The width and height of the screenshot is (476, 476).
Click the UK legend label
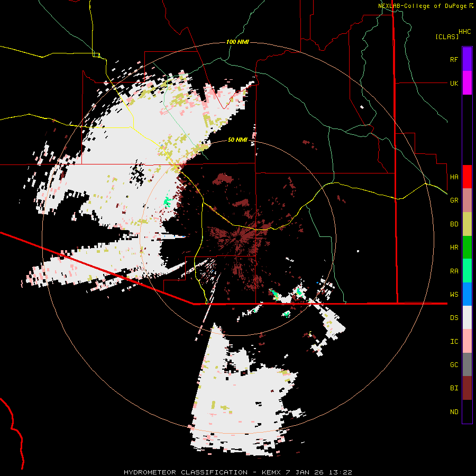tap(454, 83)
